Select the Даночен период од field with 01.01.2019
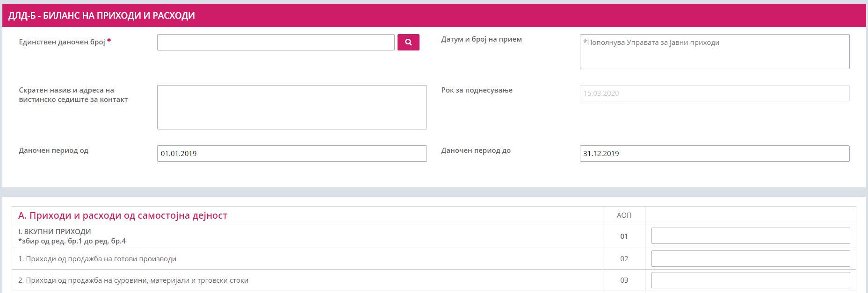The height and width of the screenshot is (293, 868). (x=292, y=153)
